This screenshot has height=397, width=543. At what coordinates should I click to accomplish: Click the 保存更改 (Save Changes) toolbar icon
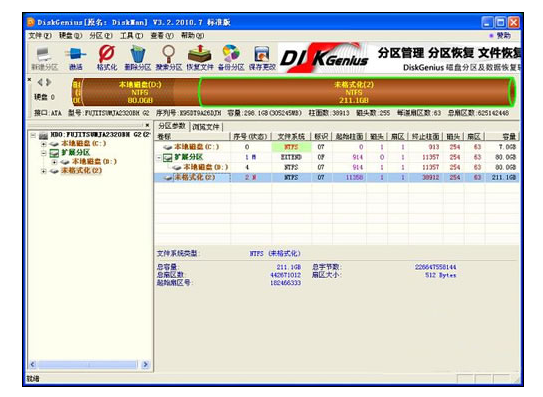pyautogui.click(x=262, y=58)
